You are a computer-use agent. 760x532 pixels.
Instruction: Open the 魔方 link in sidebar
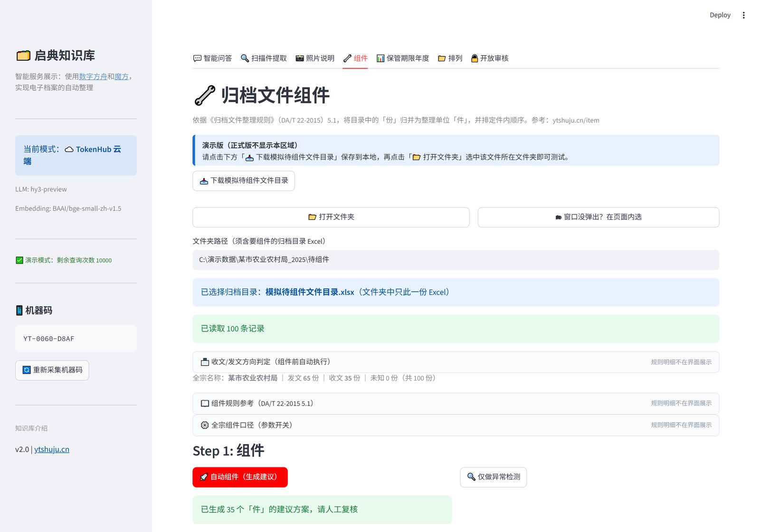click(x=122, y=76)
